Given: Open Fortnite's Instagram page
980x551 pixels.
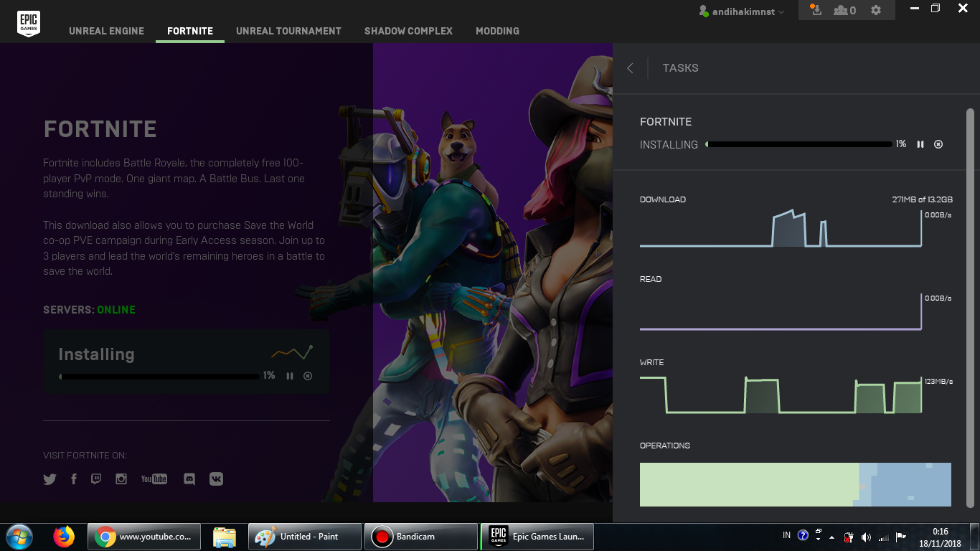Looking at the screenshot, I should point(121,479).
